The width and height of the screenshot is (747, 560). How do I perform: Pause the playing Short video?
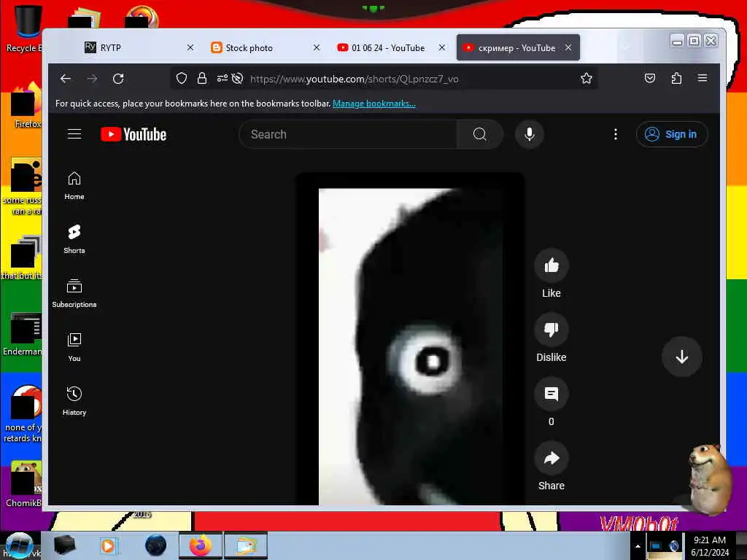click(410, 346)
